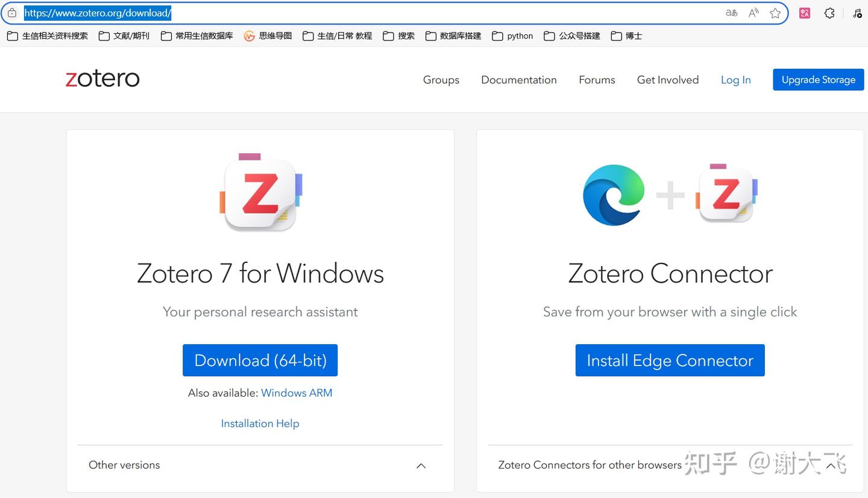
Task: Click the 思维导图 bookmark icon
Action: [x=247, y=36]
